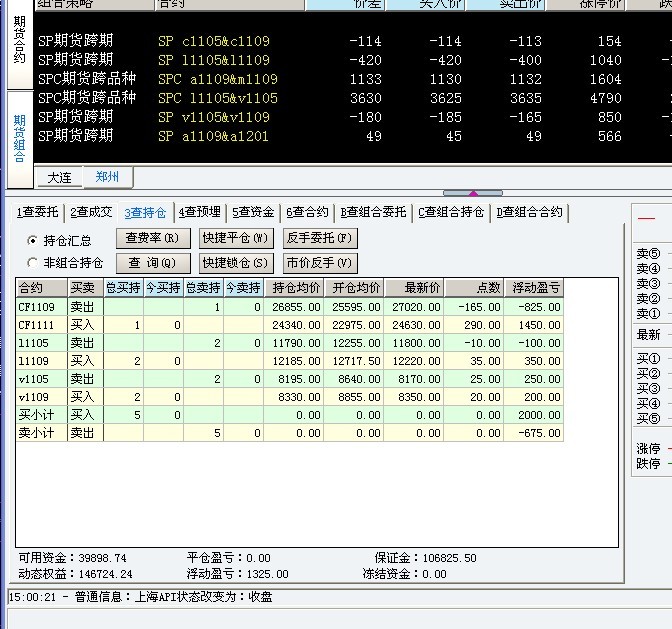This screenshot has height=629, width=672.
Task: Select the 卖小计 subtotal row
Action: tap(289, 433)
